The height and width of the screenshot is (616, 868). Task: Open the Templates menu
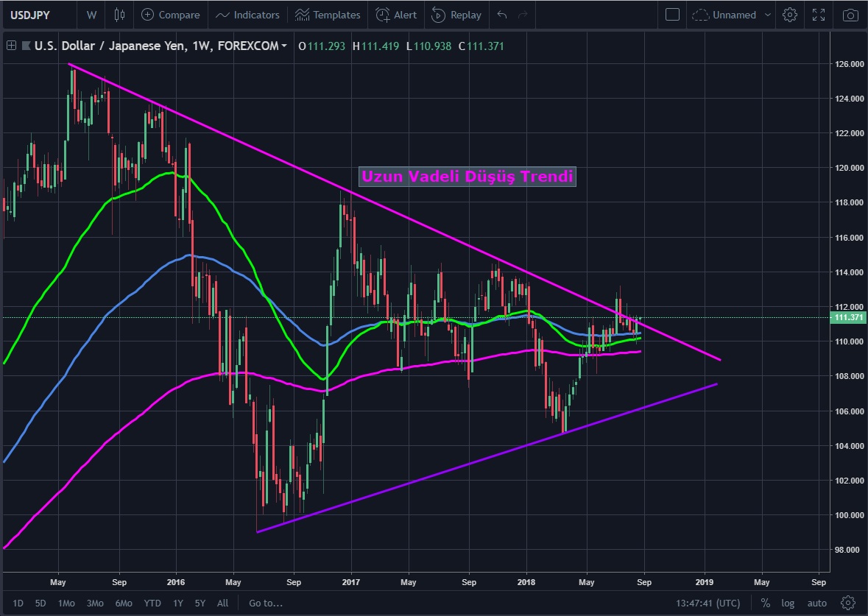[x=327, y=15]
